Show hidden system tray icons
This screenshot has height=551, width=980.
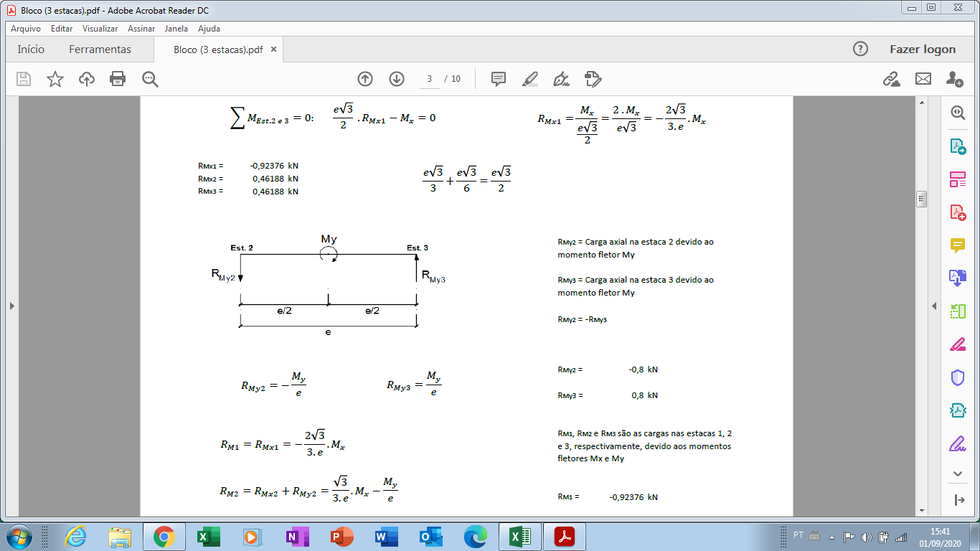pos(831,537)
